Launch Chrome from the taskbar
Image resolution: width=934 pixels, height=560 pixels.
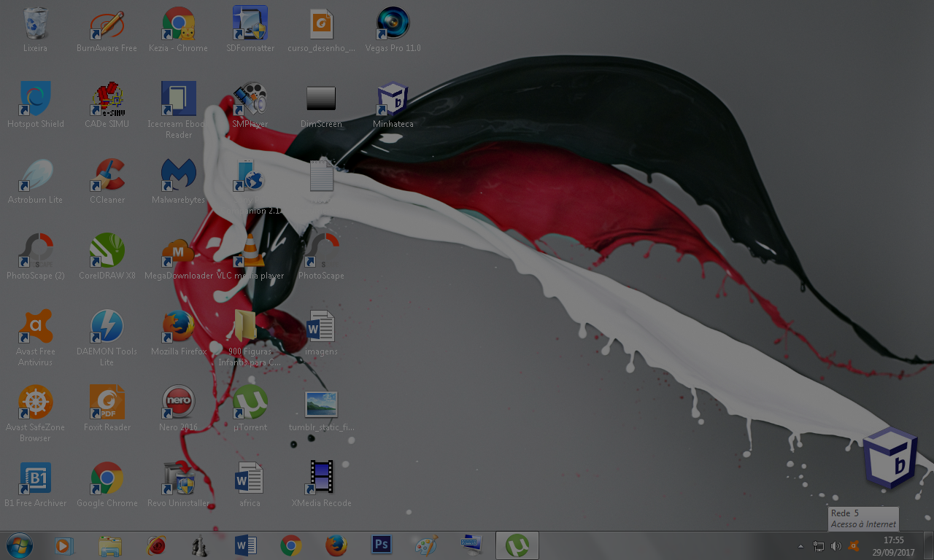coord(291,545)
